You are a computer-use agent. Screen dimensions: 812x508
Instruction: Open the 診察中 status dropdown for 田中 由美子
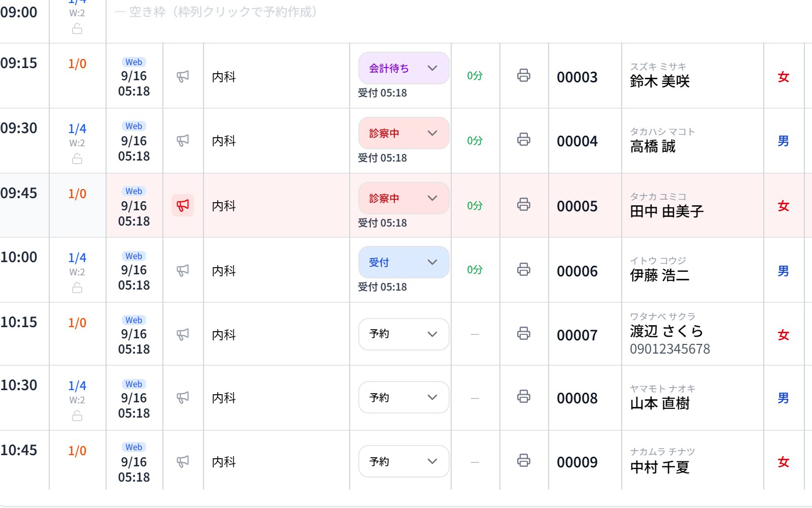(404, 198)
